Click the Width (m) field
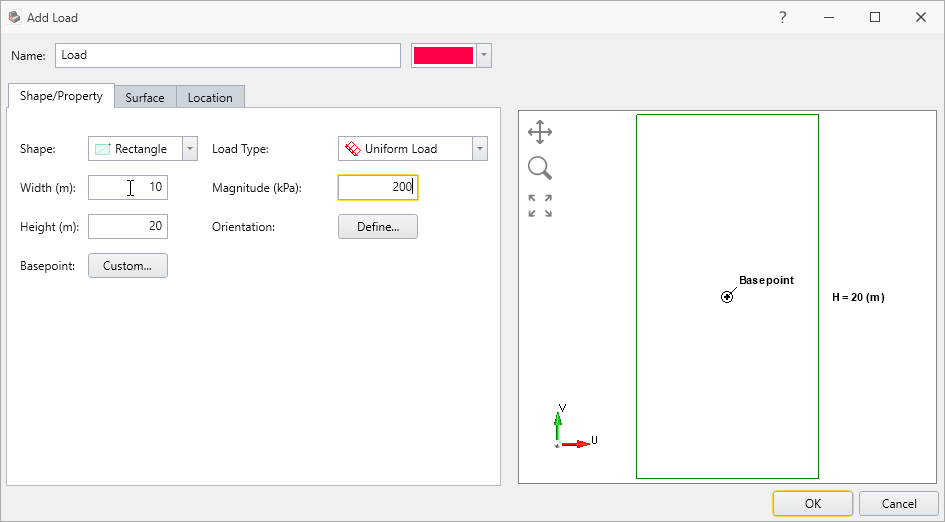 [x=128, y=187]
